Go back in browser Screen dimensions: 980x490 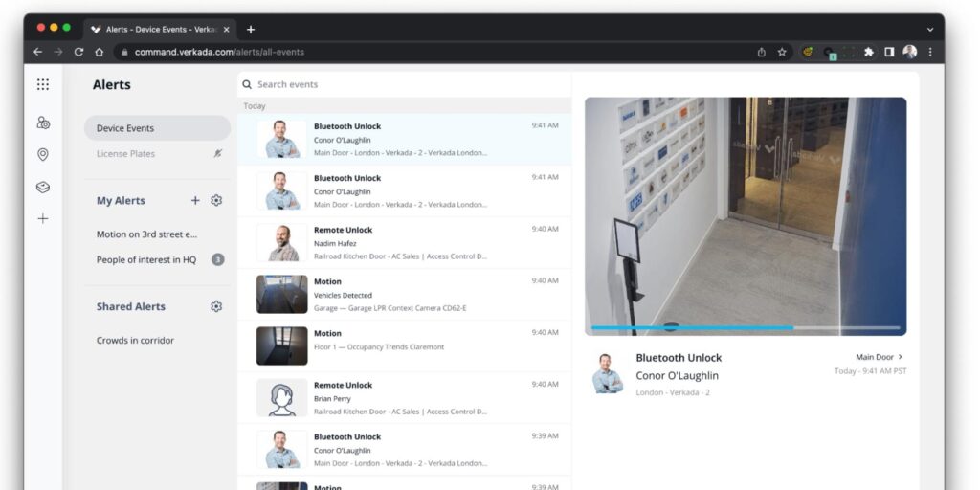[x=37, y=52]
